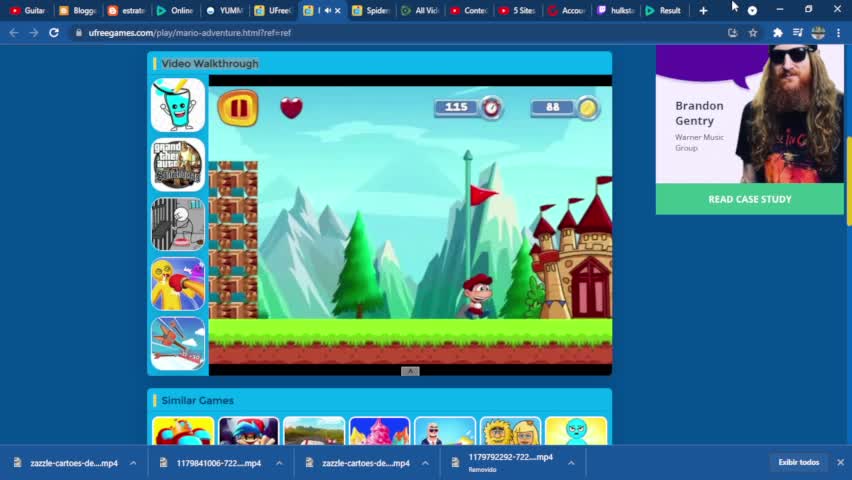Switch to the 5 Sites tab

[517, 10]
